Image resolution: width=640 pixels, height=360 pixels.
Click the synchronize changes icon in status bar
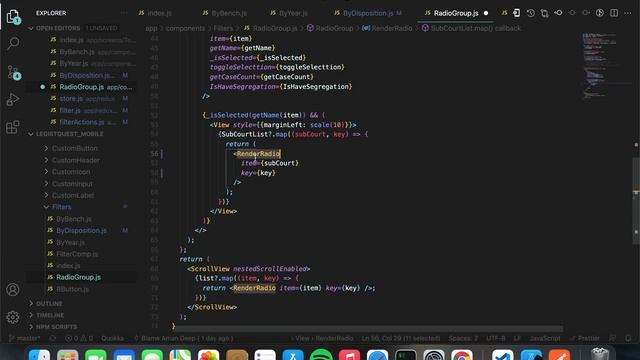(x=53, y=338)
